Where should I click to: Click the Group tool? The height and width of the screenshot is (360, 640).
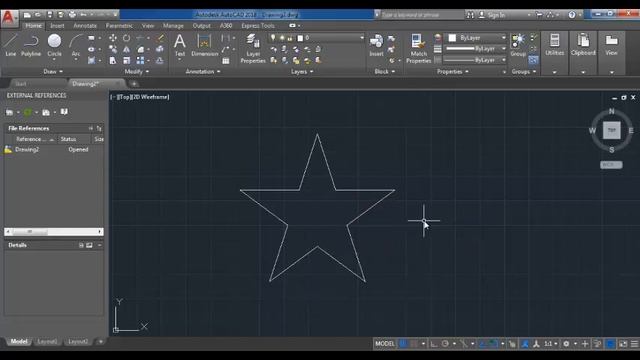pos(518,45)
